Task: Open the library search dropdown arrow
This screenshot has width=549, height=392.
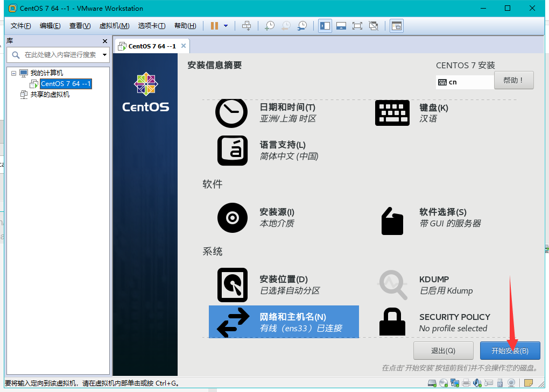Action: 105,55
